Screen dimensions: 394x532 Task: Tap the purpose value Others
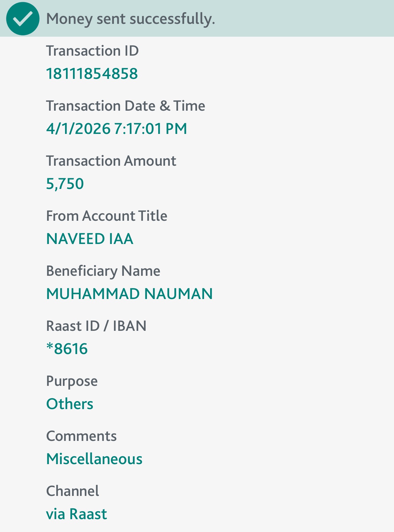(x=70, y=404)
